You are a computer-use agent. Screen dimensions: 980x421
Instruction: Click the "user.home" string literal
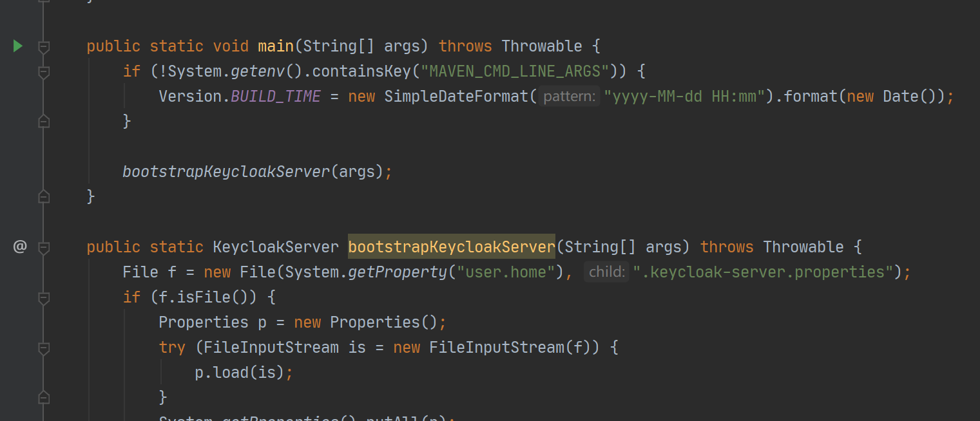pyautogui.click(x=506, y=272)
